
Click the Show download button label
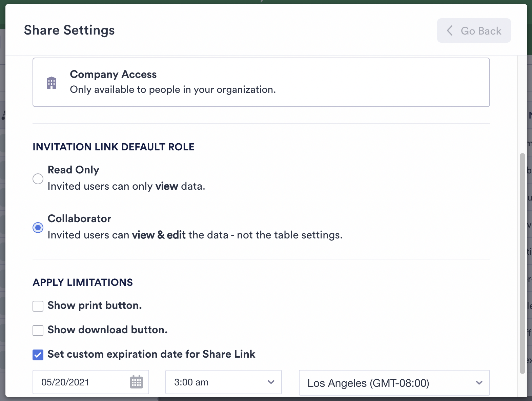pos(108,330)
